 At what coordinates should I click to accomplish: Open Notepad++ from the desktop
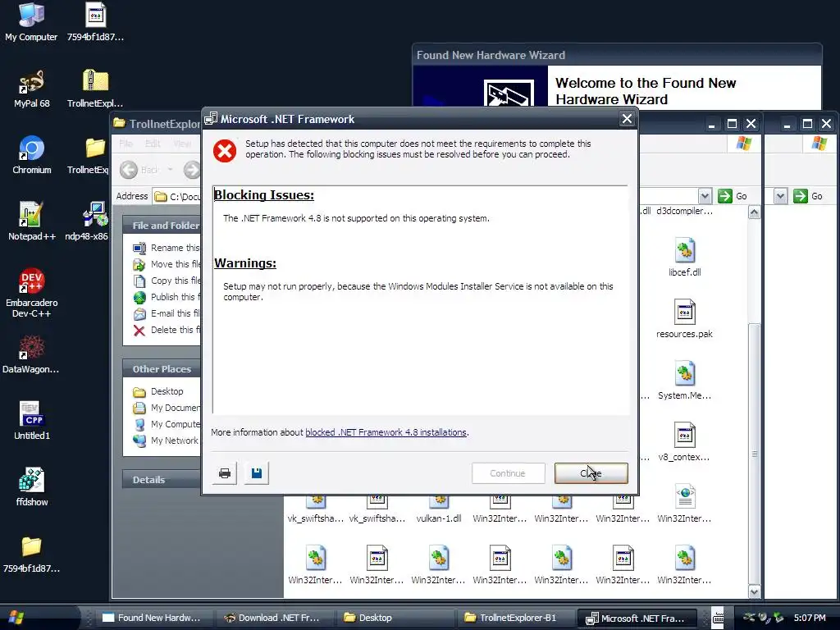point(32,221)
